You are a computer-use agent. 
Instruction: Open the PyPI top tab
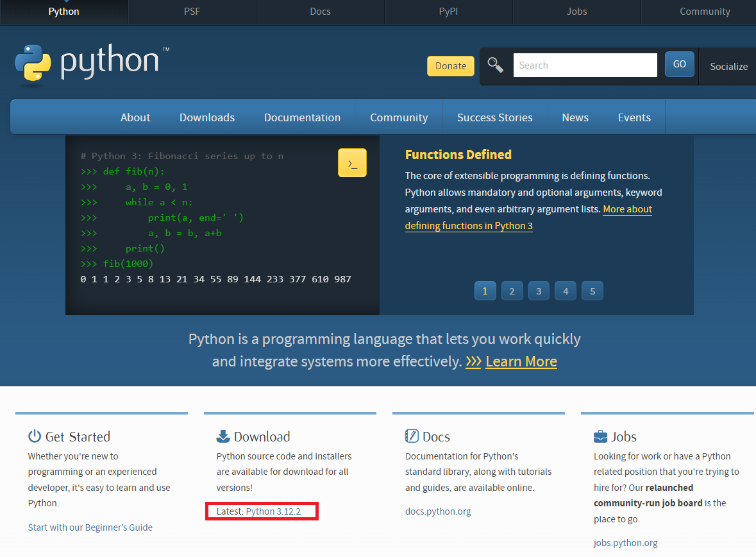[x=448, y=12]
